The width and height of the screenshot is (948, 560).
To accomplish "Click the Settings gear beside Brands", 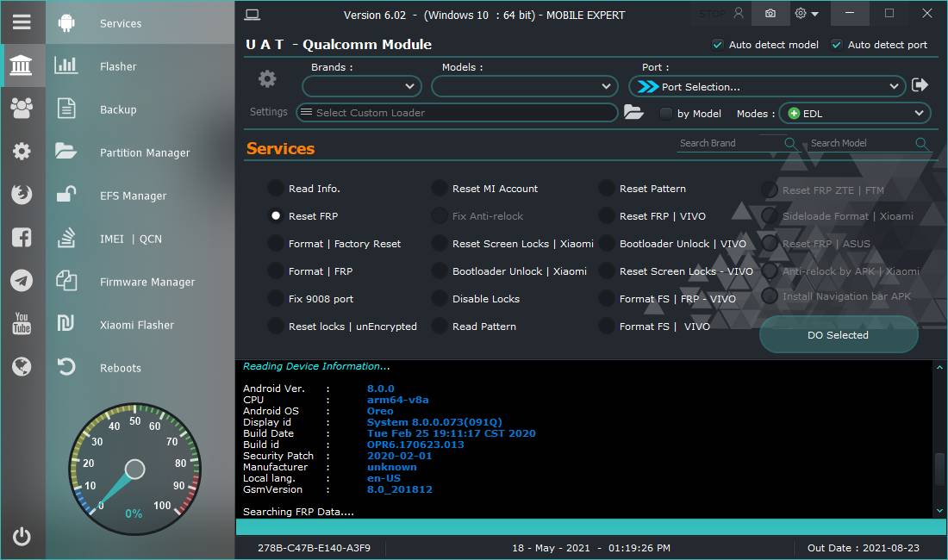I will (267, 79).
